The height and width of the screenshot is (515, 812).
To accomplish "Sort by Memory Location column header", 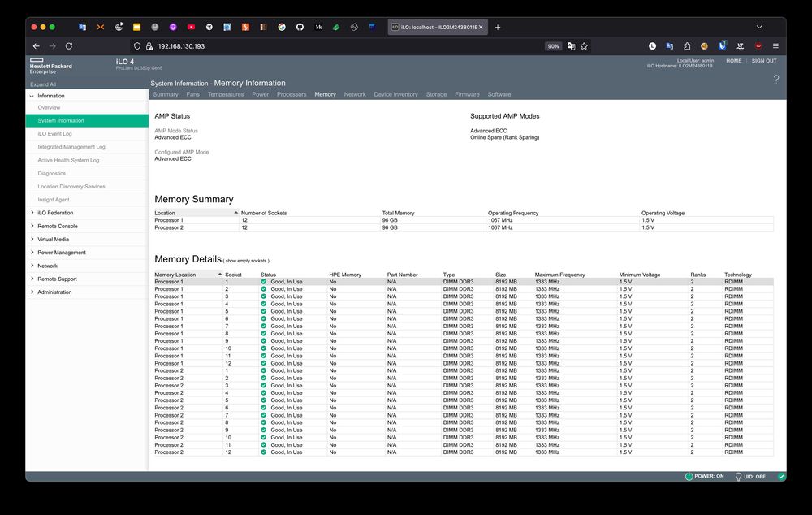I will point(175,275).
